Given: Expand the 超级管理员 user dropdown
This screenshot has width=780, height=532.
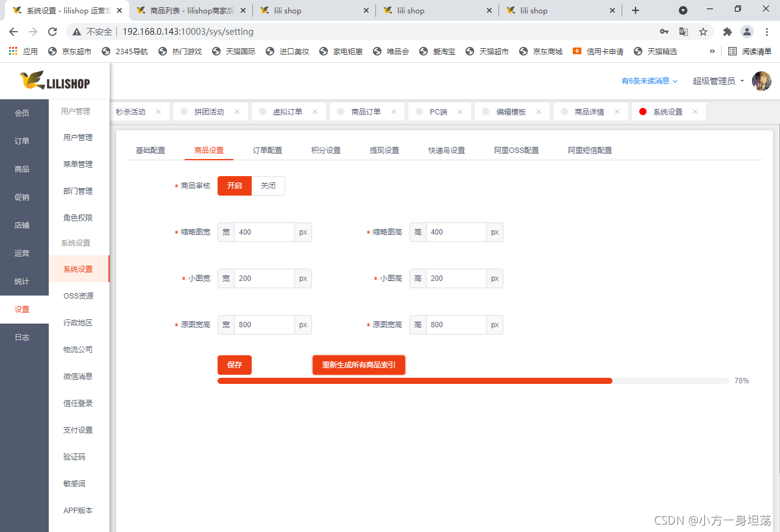Looking at the screenshot, I should (718, 81).
